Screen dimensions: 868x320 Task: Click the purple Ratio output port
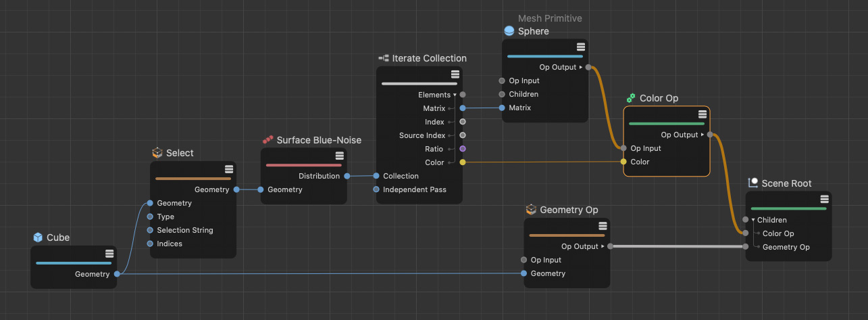coord(462,149)
